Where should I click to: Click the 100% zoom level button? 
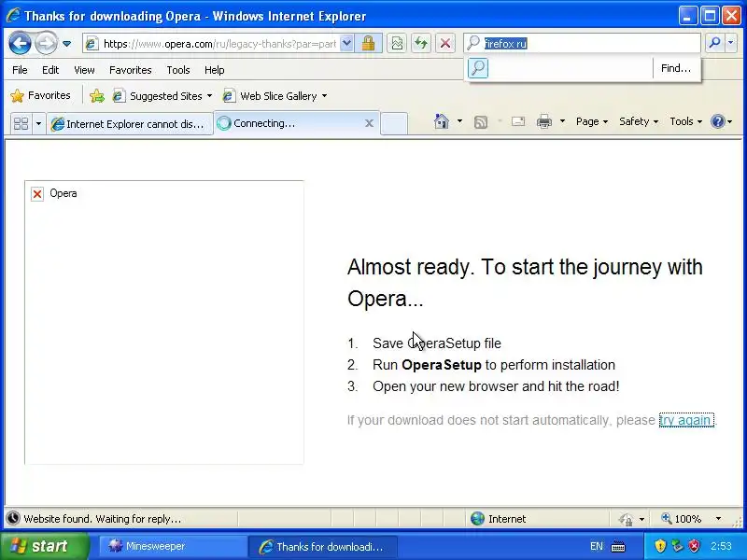click(682, 519)
